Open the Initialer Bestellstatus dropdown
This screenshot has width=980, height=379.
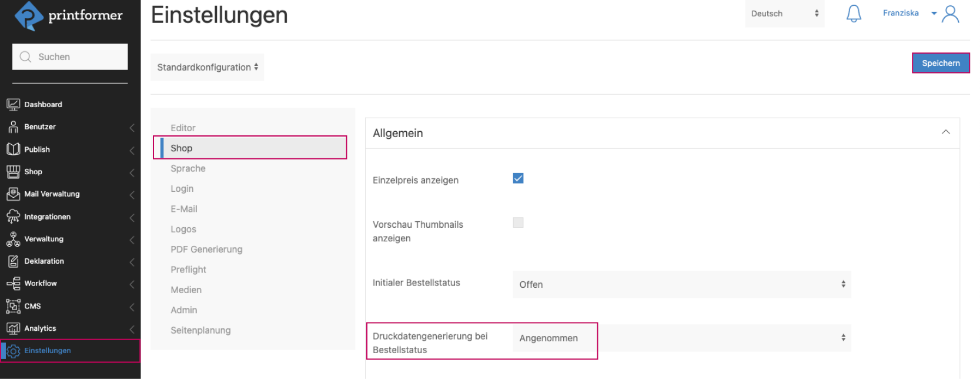(681, 284)
